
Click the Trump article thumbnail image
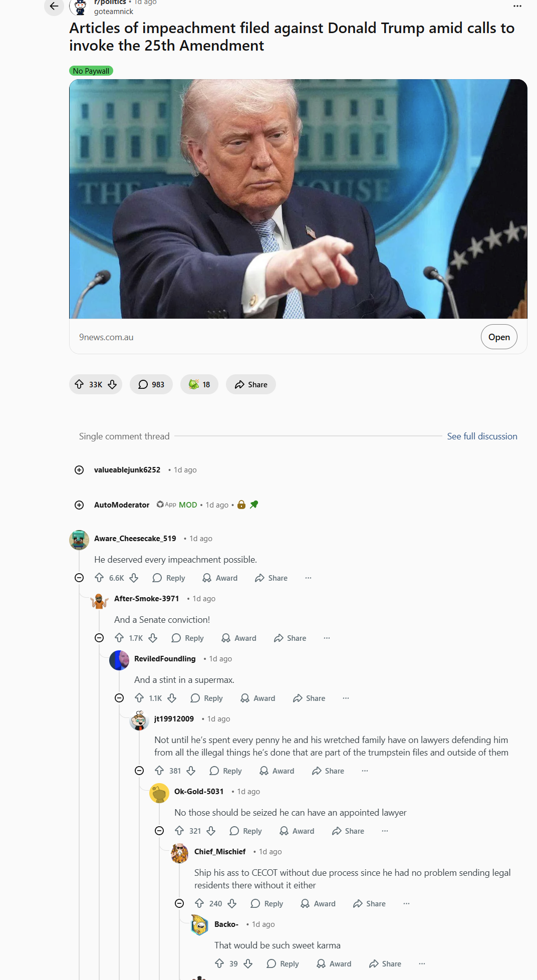(298, 199)
